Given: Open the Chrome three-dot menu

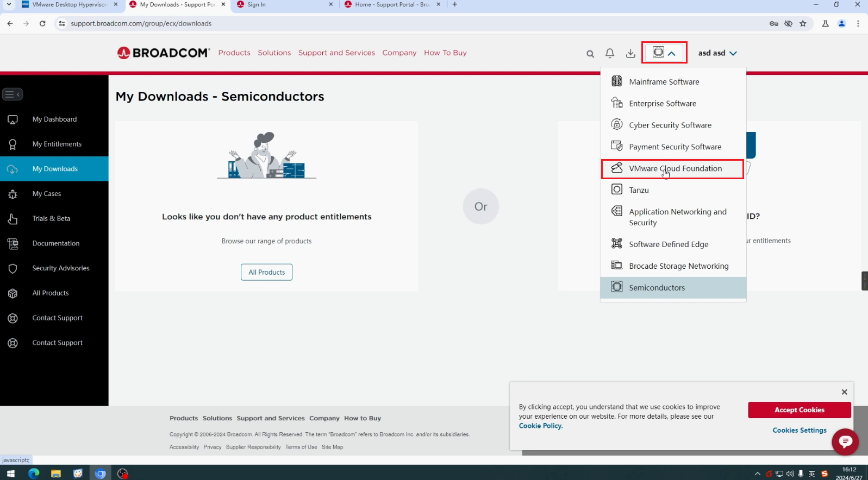Looking at the screenshot, I should click(x=858, y=23).
